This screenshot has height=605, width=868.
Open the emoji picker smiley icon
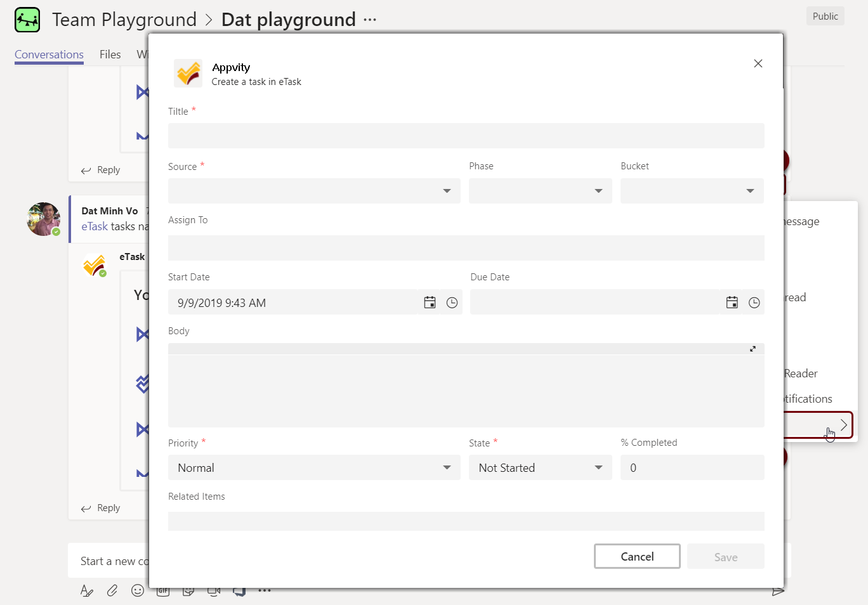pos(137,590)
